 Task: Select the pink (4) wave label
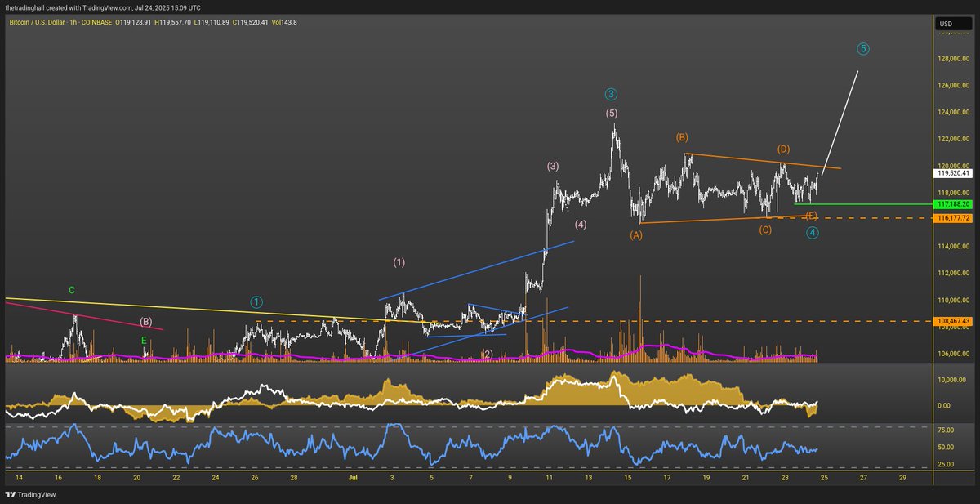[580, 224]
